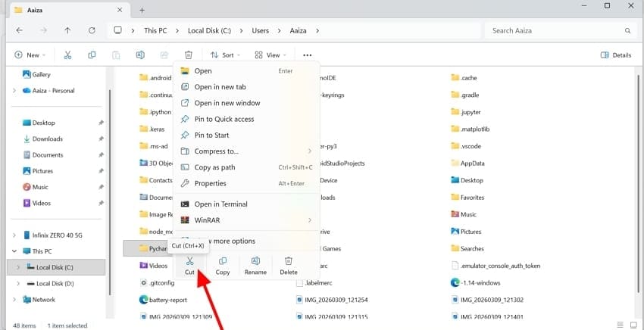Collapse the This PC tree node
The width and height of the screenshot is (644, 330).
click(14, 251)
